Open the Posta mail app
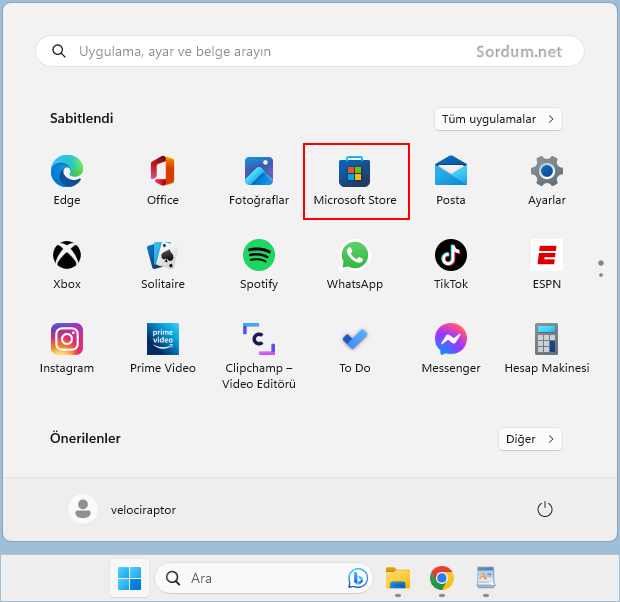 click(451, 180)
